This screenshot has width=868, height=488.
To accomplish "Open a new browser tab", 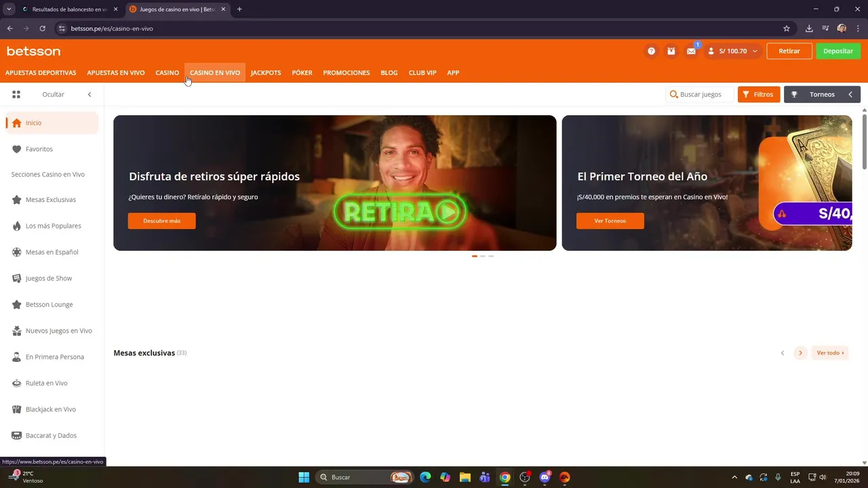I will [x=239, y=9].
